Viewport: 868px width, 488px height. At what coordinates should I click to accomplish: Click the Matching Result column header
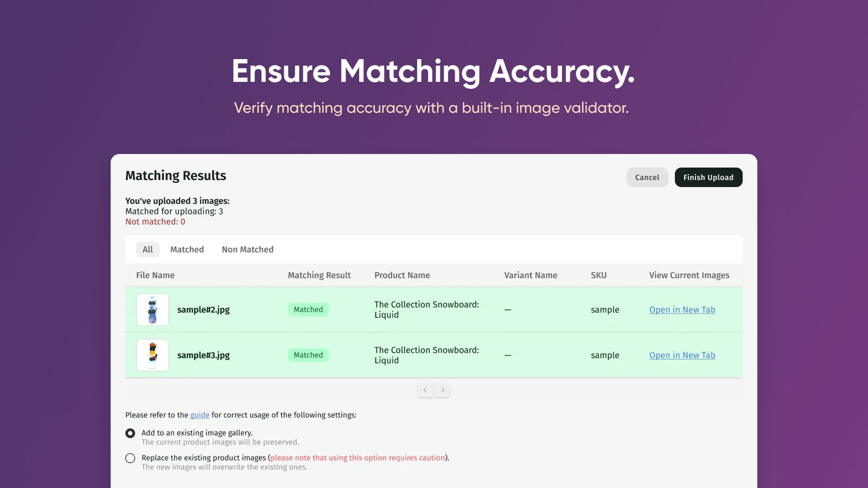(319, 275)
